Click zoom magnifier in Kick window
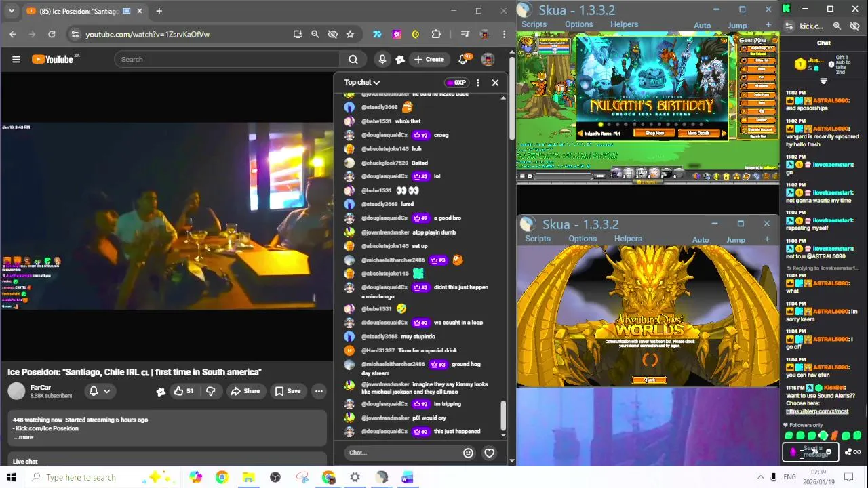The width and height of the screenshot is (868, 488). (837, 26)
